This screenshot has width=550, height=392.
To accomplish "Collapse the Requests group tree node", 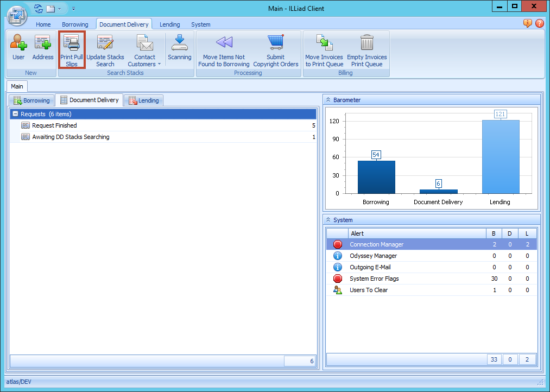I will pos(15,114).
